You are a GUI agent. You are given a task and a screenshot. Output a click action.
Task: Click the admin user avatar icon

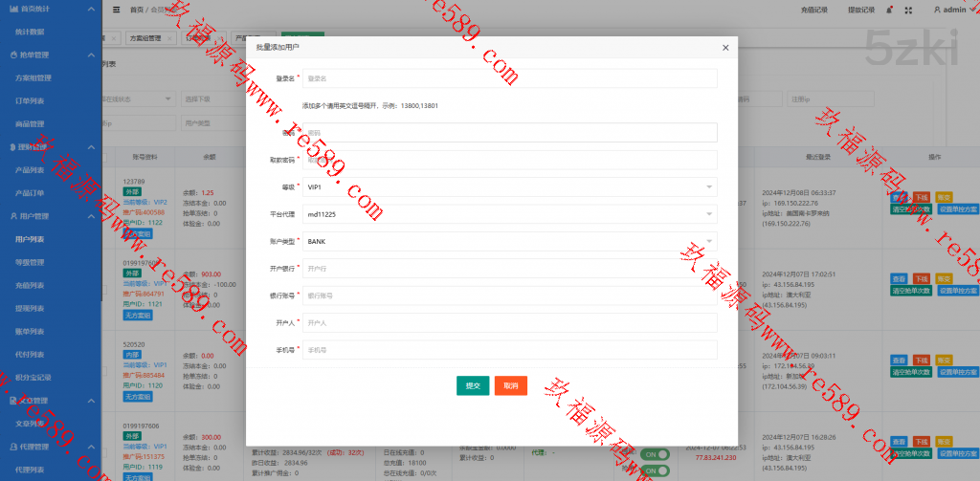tap(938, 10)
